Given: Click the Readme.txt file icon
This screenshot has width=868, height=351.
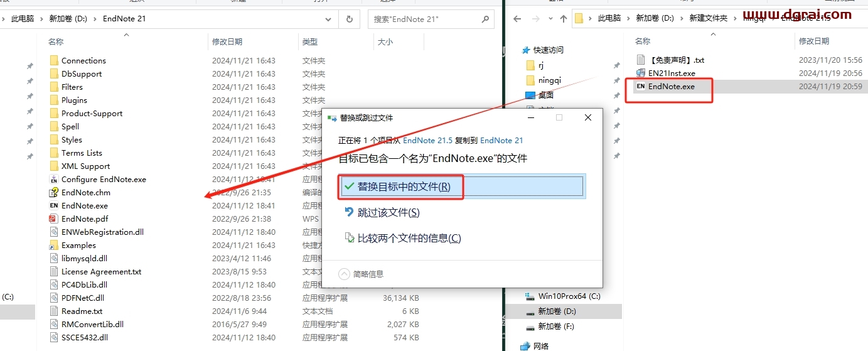Looking at the screenshot, I should (54, 311).
